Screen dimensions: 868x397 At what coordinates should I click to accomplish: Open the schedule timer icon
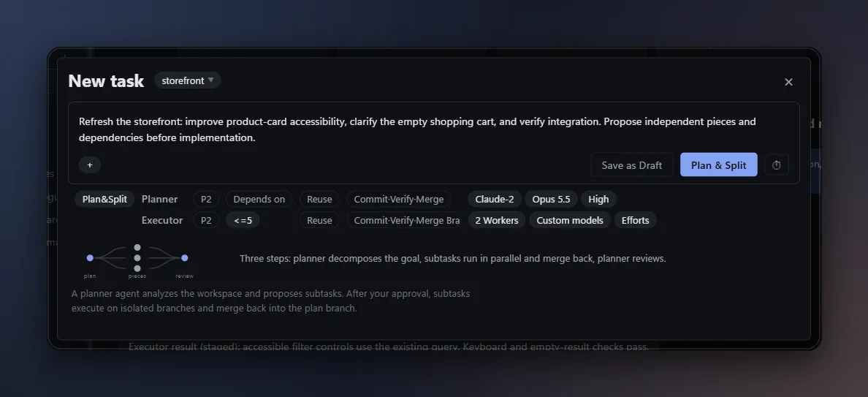776,165
